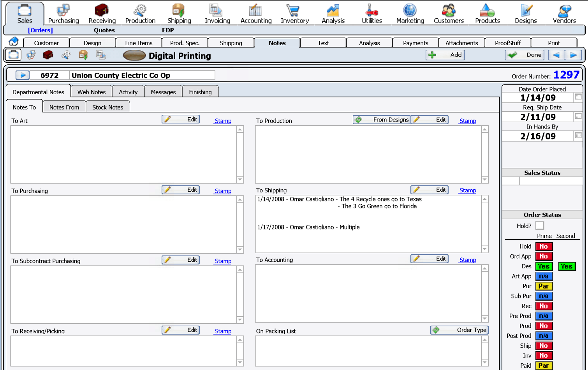588x370 pixels.
Task: Click the customer name field Union County Electric
Action: 143,75
